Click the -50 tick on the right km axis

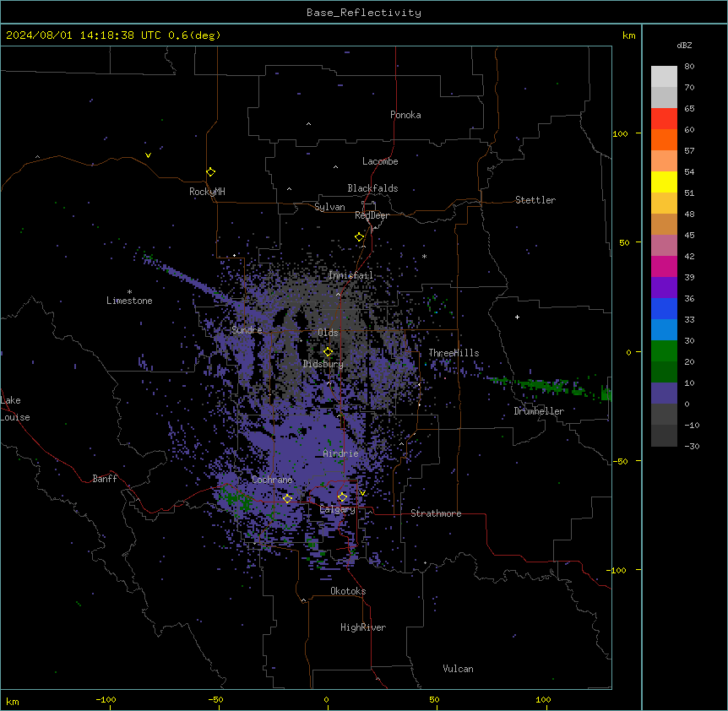point(620,461)
